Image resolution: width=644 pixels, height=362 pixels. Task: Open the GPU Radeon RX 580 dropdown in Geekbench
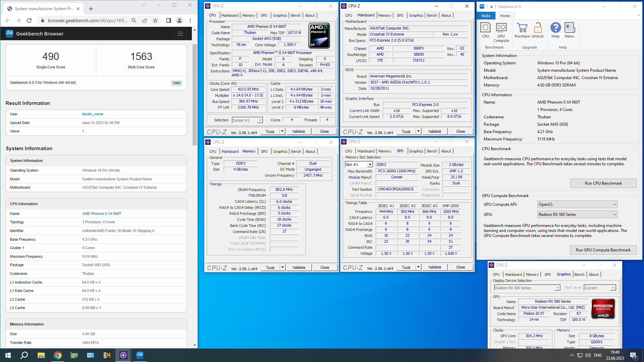[x=577, y=215]
